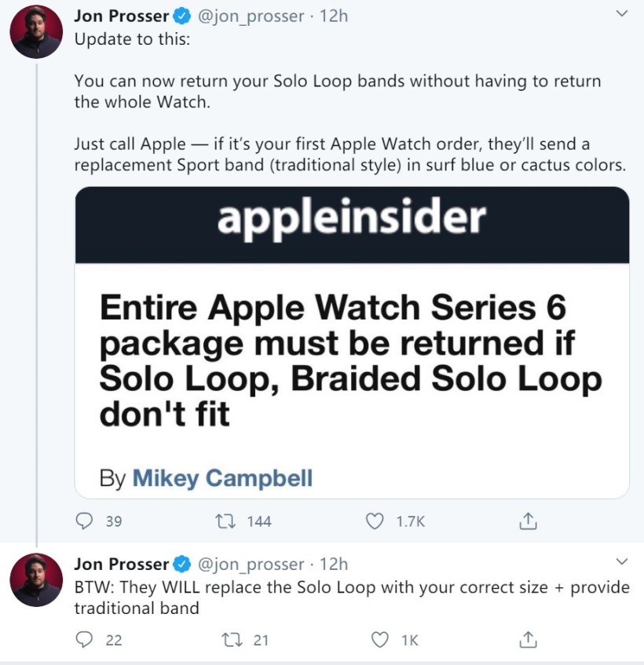Click the appleinsider logo banner
This screenshot has height=665, width=644.
click(x=352, y=219)
